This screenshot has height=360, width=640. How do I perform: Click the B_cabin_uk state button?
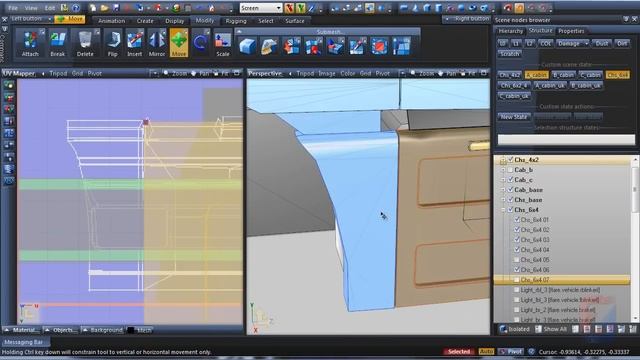(586, 86)
